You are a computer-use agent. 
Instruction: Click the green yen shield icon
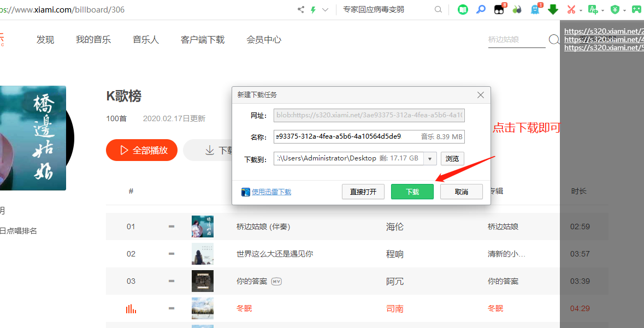[615, 9]
